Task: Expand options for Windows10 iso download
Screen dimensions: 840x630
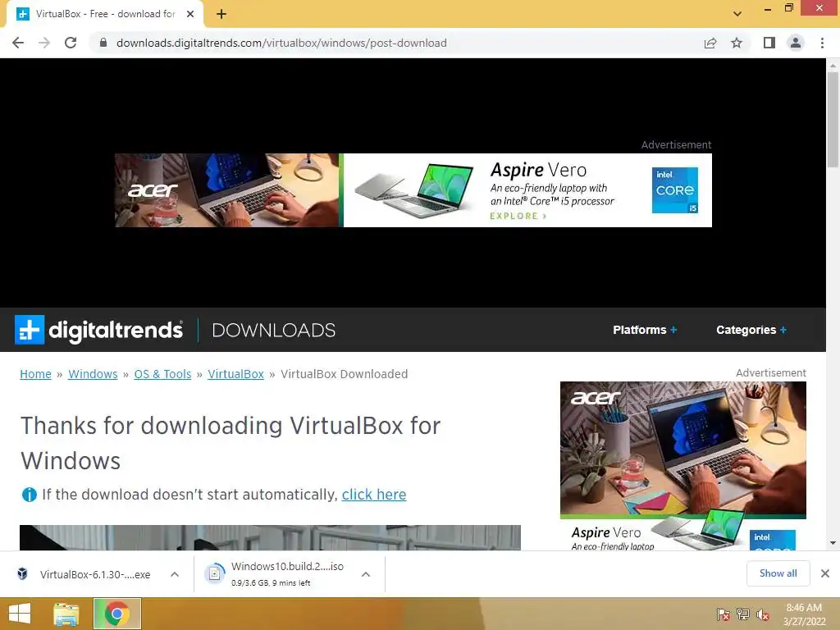Action: point(366,574)
